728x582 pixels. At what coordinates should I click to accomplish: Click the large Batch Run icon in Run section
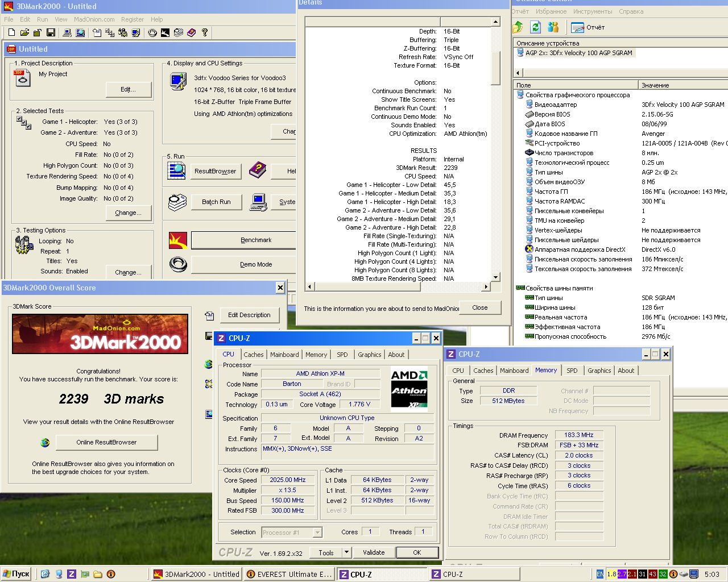tap(177, 202)
